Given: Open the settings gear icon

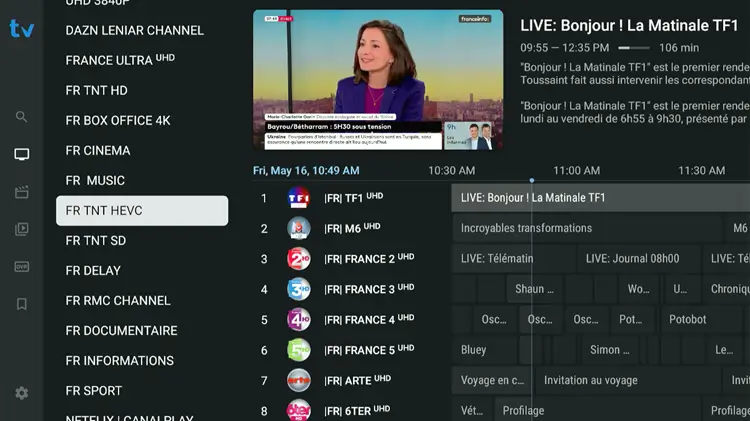Looking at the screenshot, I should tap(22, 393).
